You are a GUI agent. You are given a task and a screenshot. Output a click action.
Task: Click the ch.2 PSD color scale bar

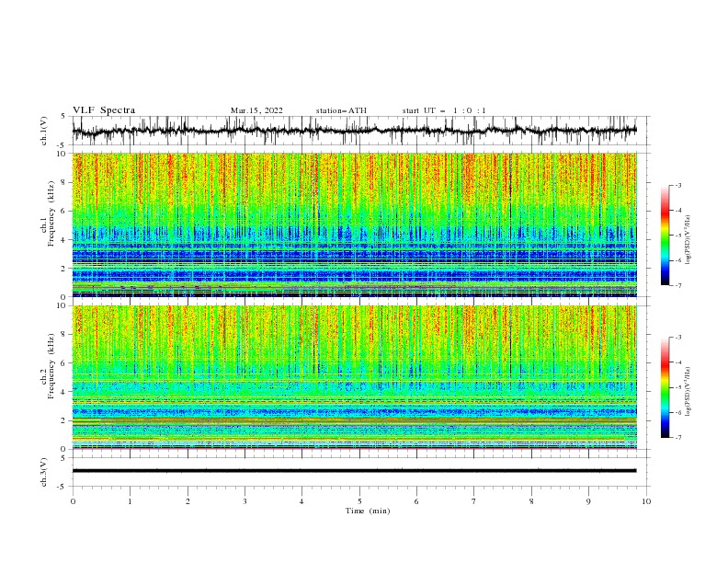665,387
